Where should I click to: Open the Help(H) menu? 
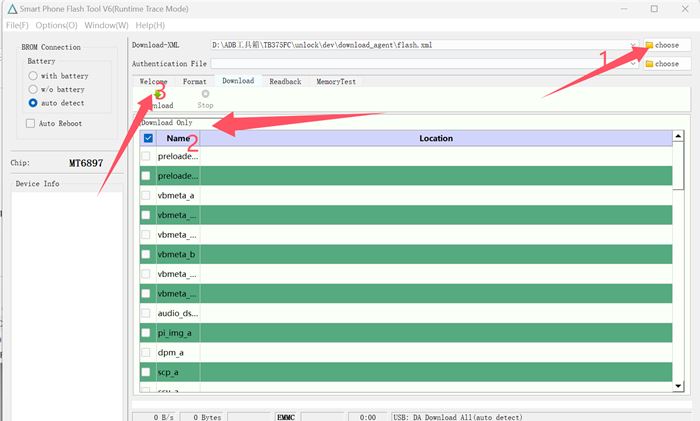[150, 25]
